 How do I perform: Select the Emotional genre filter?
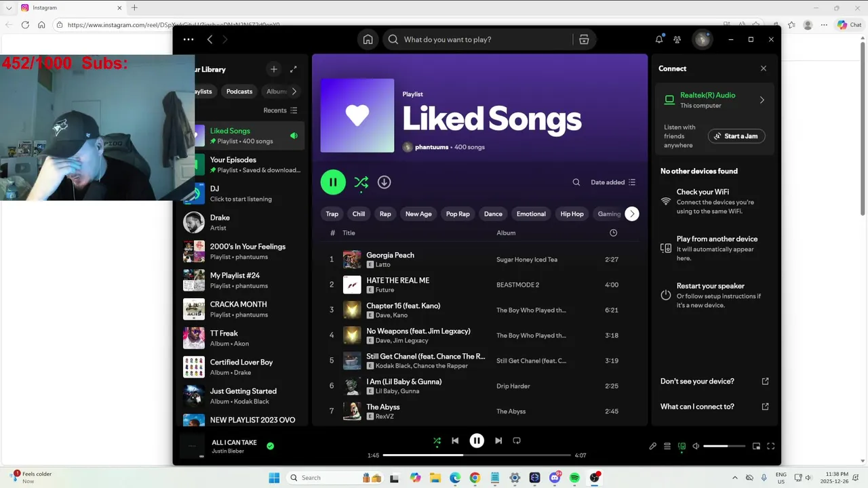tap(531, 213)
